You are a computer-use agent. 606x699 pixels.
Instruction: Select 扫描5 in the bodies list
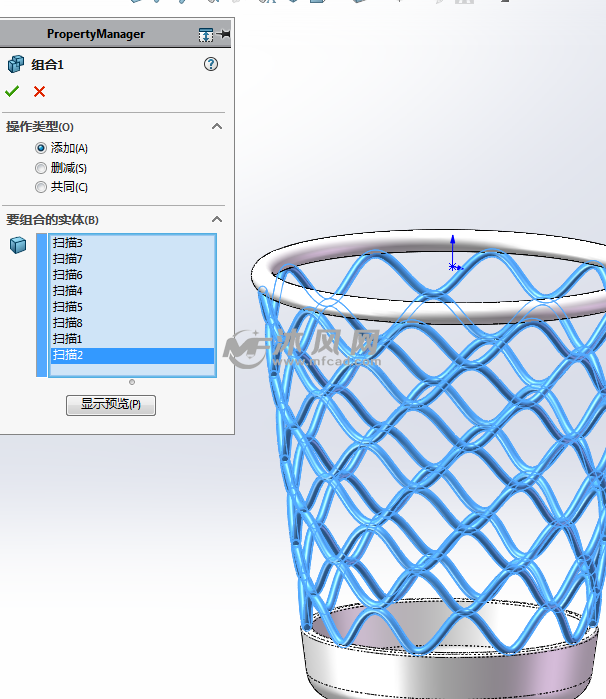[x=132, y=307]
